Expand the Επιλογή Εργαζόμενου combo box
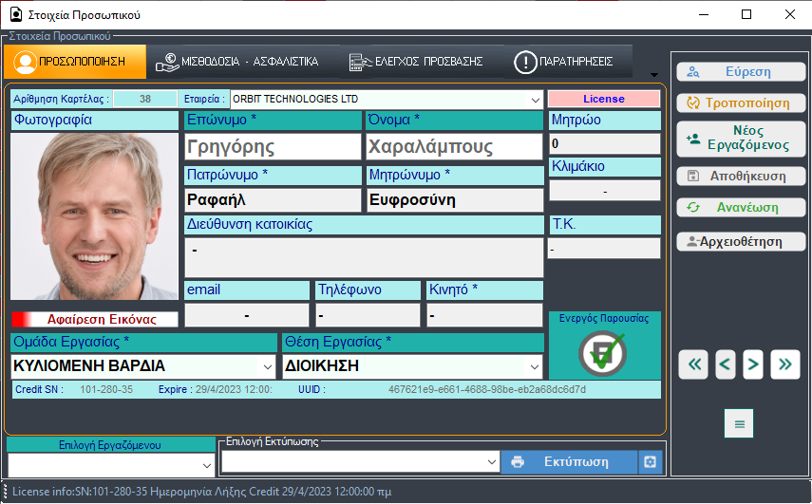Viewport: 812px width, 504px height. coord(208,465)
